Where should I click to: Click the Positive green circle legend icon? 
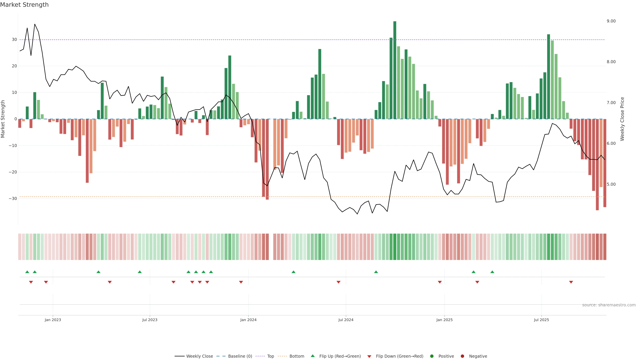(x=432, y=356)
